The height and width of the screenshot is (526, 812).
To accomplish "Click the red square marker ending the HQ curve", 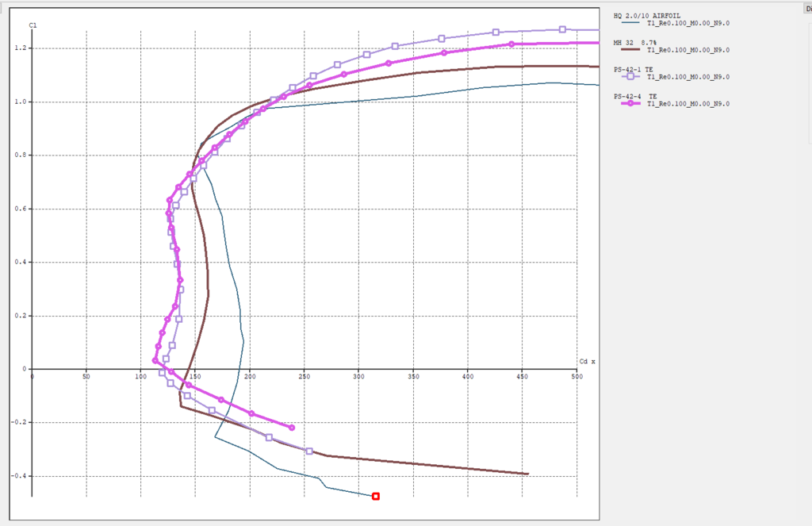I will click(x=376, y=497).
